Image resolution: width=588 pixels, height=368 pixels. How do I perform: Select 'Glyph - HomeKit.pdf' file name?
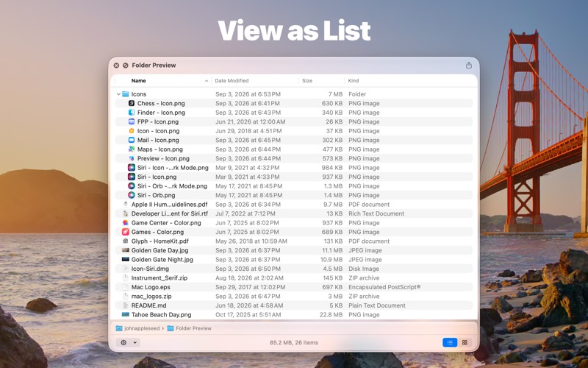159,241
